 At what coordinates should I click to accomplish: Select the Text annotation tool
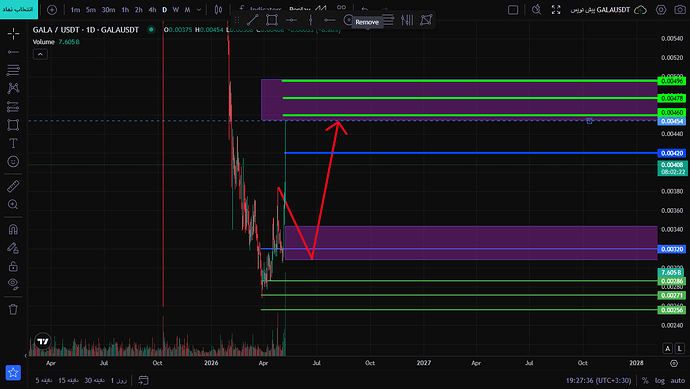point(13,143)
